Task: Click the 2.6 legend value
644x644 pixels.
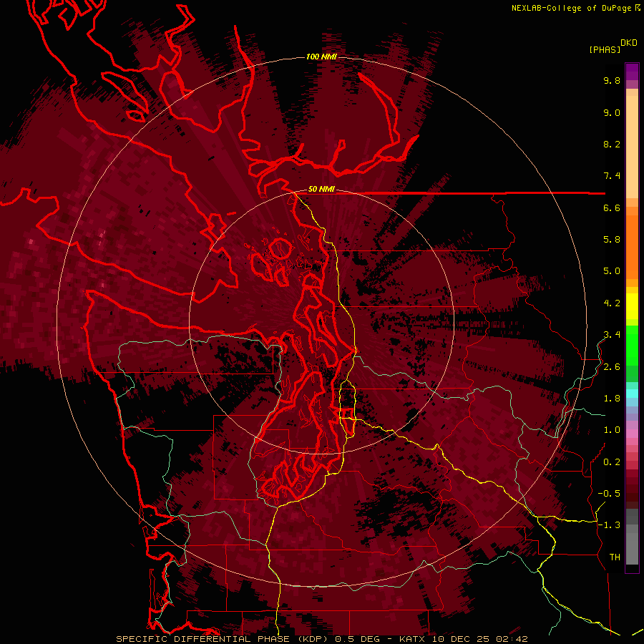Action: pyautogui.click(x=612, y=367)
